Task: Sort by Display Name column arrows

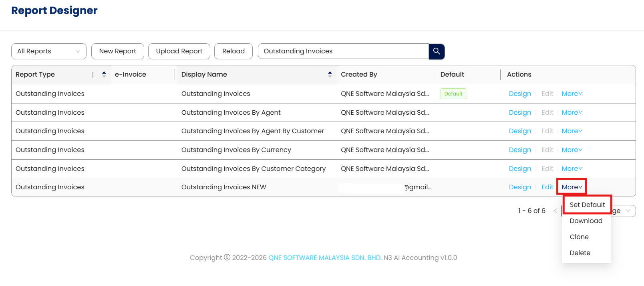Action: [x=330, y=75]
